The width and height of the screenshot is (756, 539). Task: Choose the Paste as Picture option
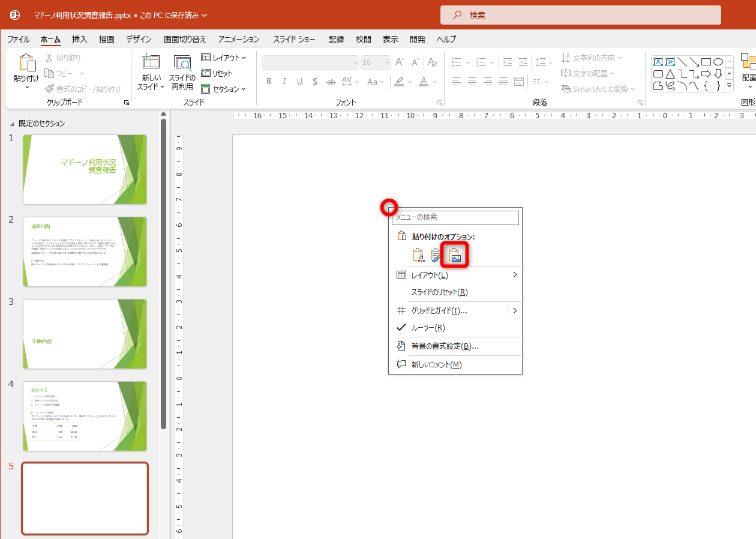(455, 255)
